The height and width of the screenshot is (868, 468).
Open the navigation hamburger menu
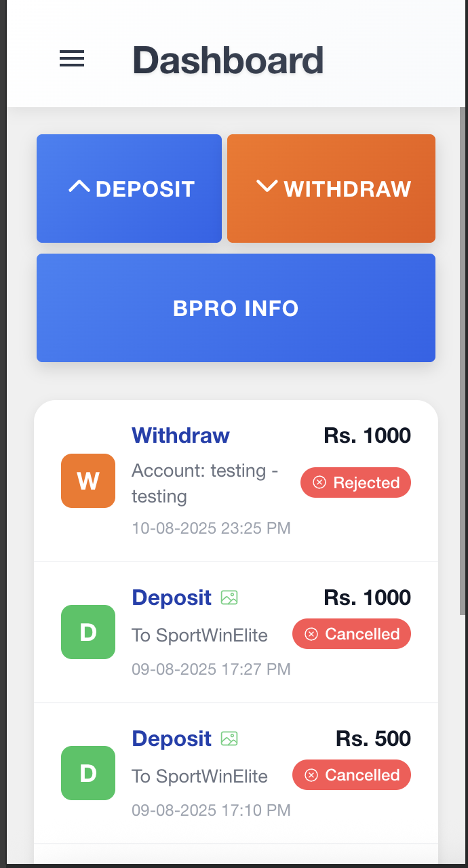tap(71, 59)
